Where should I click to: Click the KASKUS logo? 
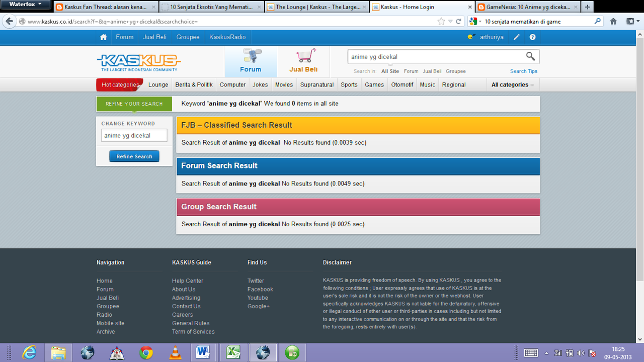[139, 63]
